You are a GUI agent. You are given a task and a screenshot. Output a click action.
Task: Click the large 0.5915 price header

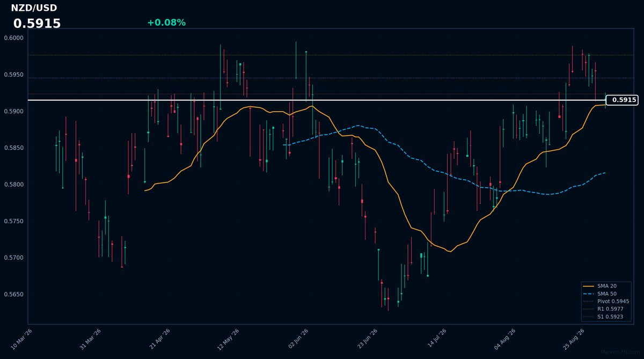(37, 24)
